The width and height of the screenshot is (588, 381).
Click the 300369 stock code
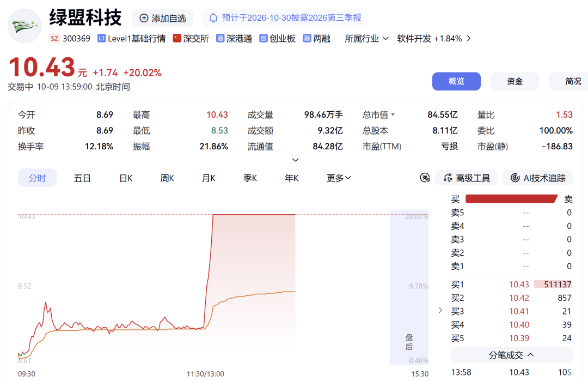coord(77,38)
